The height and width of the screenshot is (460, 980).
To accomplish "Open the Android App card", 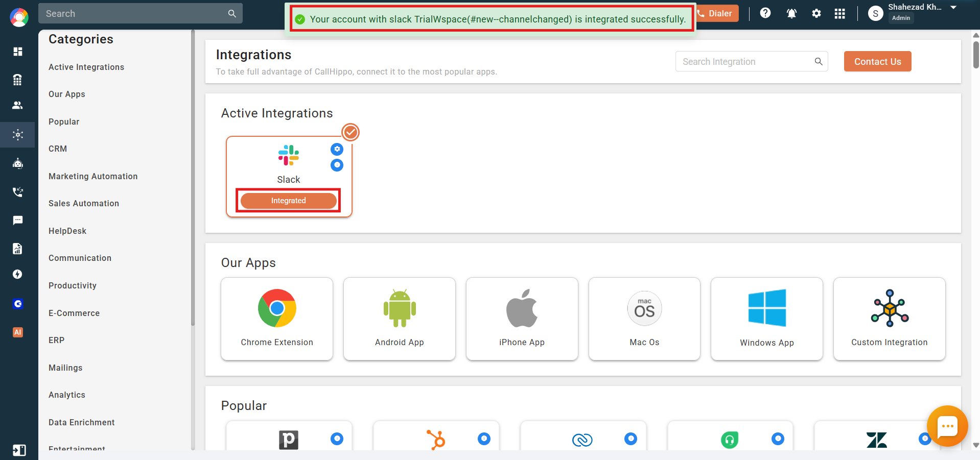I will pyautogui.click(x=400, y=319).
